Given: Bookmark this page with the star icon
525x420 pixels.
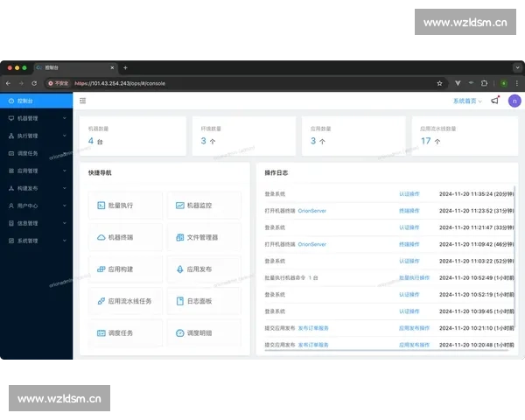Looking at the screenshot, I should (x=439, y=83).
